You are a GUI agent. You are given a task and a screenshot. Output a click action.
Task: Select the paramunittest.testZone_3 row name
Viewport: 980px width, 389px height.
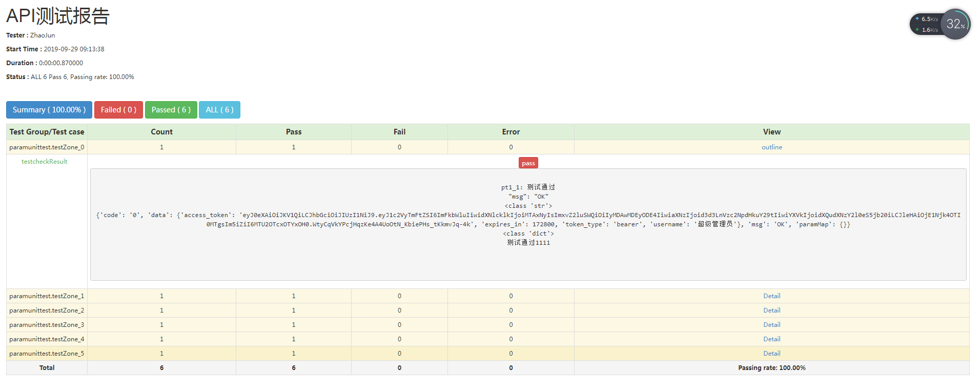[47, 325]
